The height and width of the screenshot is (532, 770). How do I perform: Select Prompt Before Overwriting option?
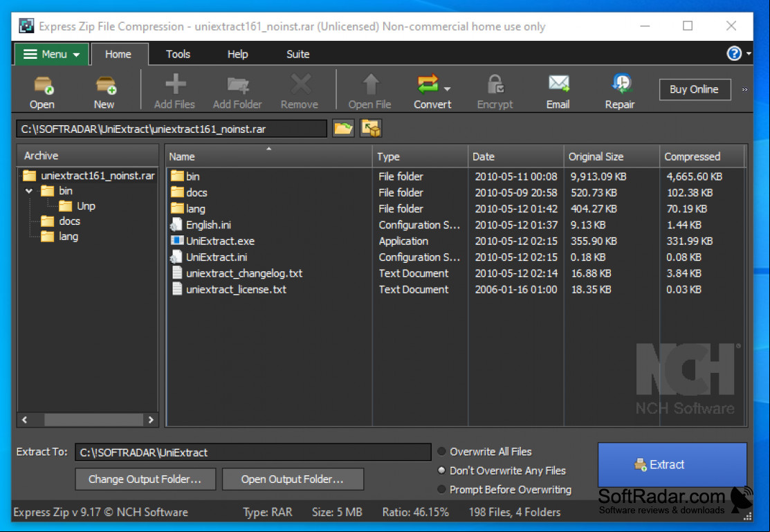441,489
